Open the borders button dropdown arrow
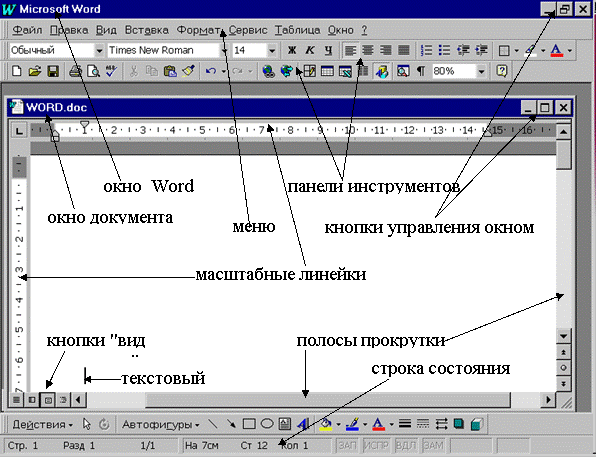Viewport: 596px width, 457px height. point(516,50)
